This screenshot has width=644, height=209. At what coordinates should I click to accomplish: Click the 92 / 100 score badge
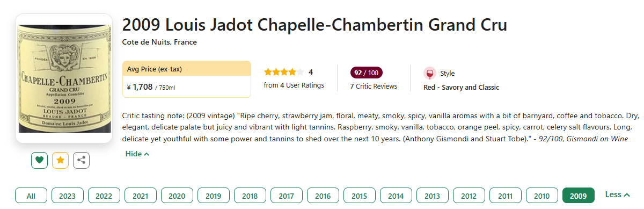tap(367, 73)
